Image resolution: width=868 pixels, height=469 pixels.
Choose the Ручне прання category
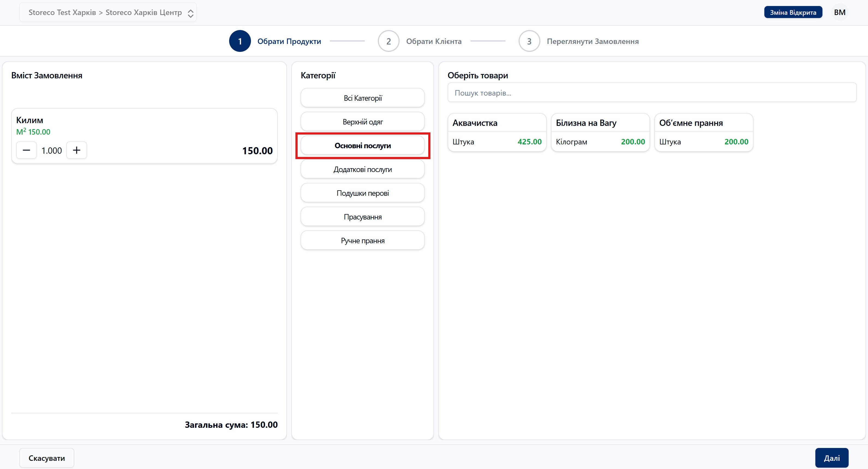tap(362, 241)
